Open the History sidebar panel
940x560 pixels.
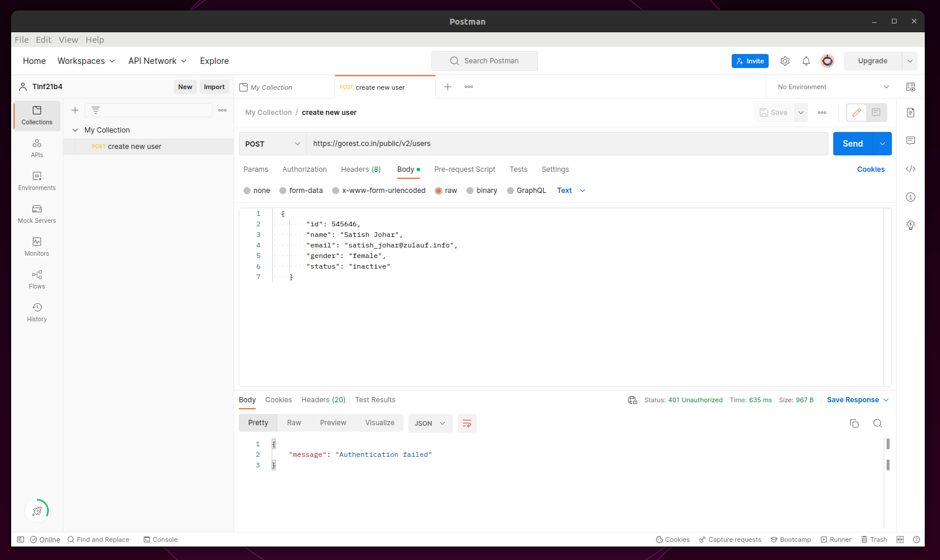(x=37, y=313)
